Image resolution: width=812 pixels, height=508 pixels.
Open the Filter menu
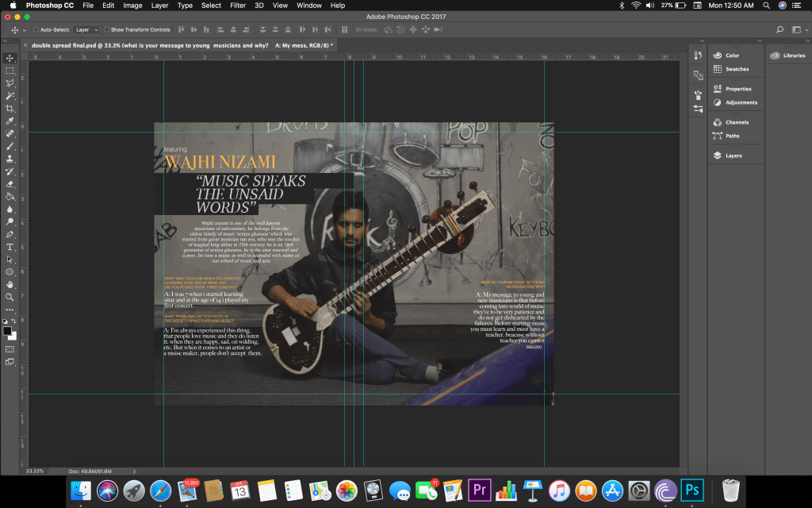[x=237, y=6]
